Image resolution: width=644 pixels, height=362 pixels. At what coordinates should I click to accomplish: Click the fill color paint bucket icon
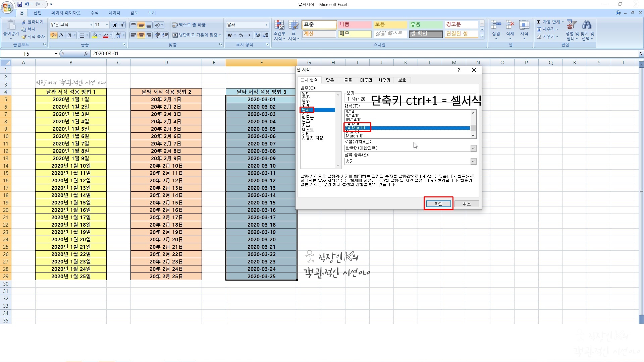(95, 35)
